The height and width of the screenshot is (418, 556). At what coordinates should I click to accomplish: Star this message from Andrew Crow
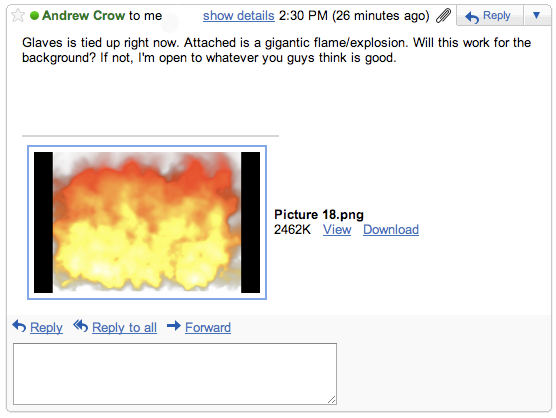tap(18, 16)
